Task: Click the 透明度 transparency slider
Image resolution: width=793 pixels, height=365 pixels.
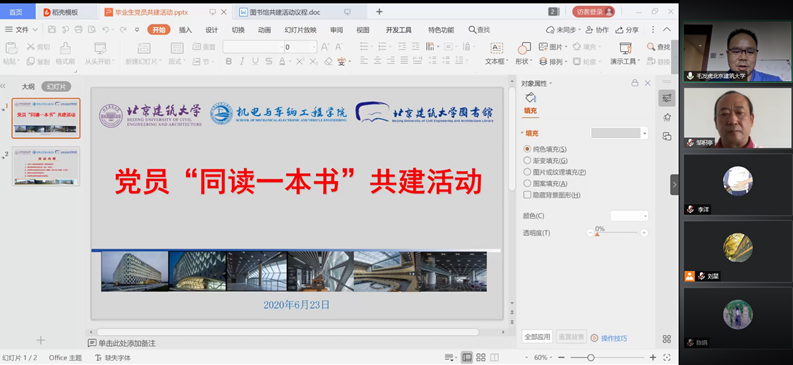Action: tap(617, 233)
